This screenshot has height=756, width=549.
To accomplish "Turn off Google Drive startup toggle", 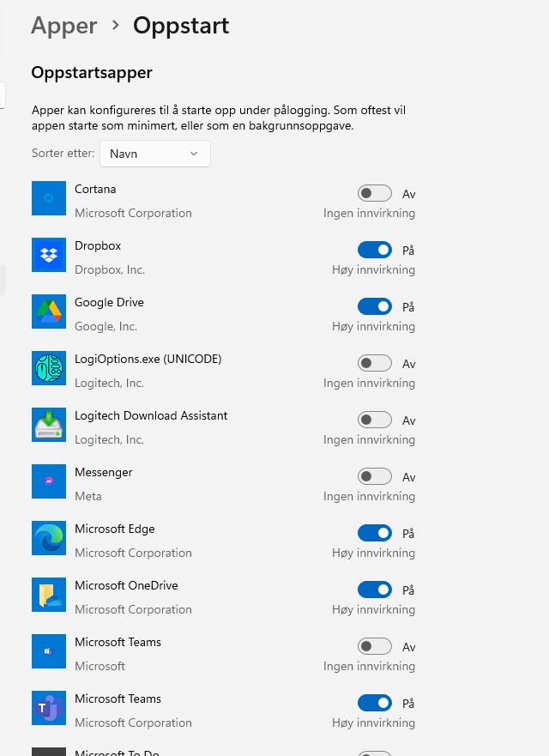I will pyautogui.click(x=374, y=307).
